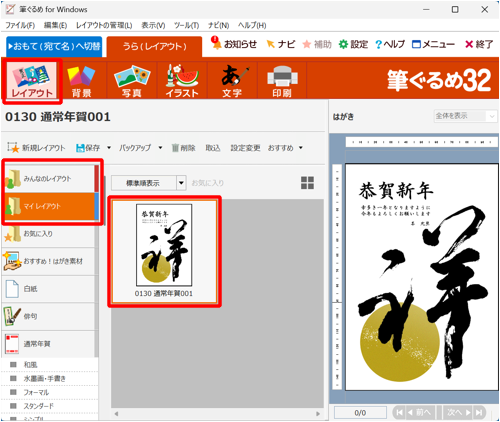Screen dimensions: 500x422
Task: Select the 和風 subcategory
Action: 50,365
